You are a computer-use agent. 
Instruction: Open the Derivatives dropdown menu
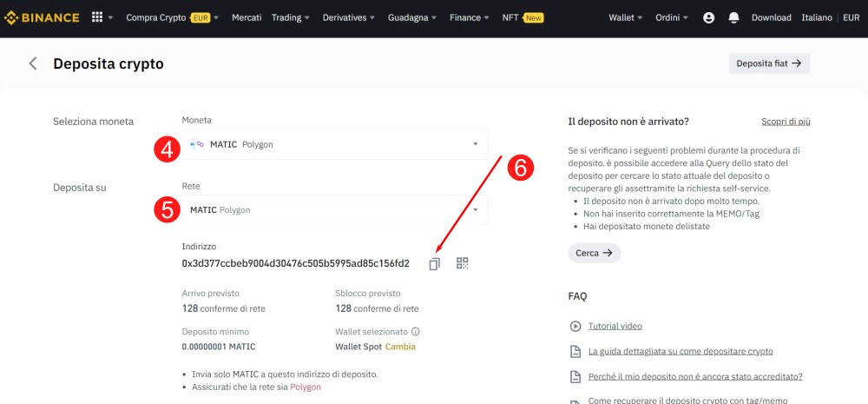(349, 17)
